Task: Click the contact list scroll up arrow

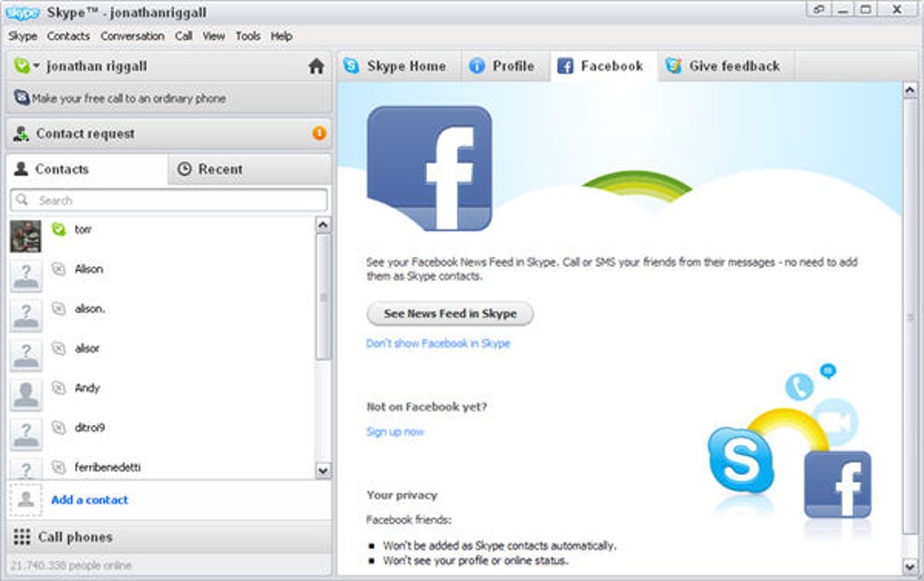Action: pyautogui.click(x=322, y=225)
